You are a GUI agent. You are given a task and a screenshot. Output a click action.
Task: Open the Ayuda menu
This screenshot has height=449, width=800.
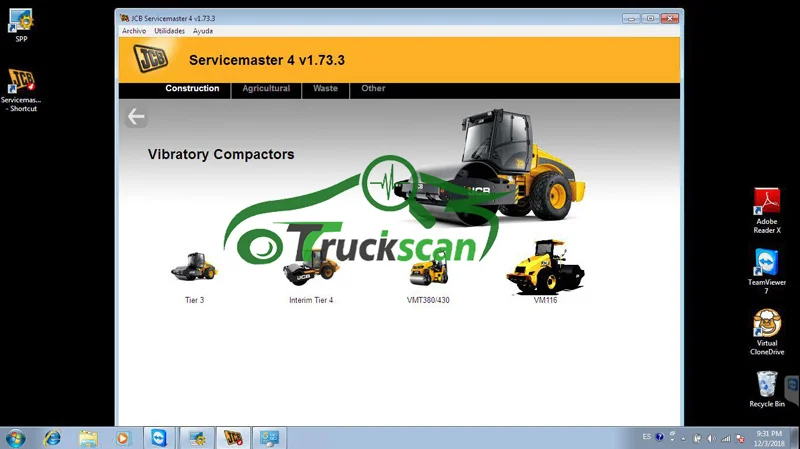[203, 31]
